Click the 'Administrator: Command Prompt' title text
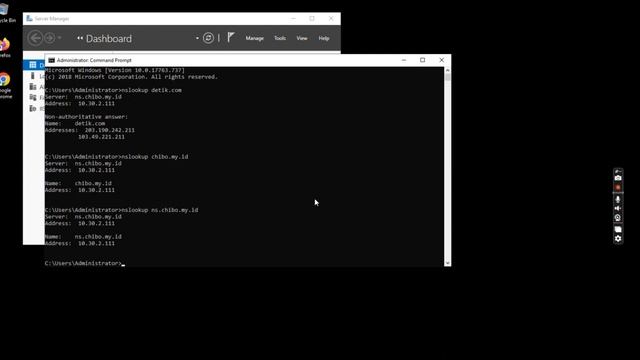 point(94,60)
